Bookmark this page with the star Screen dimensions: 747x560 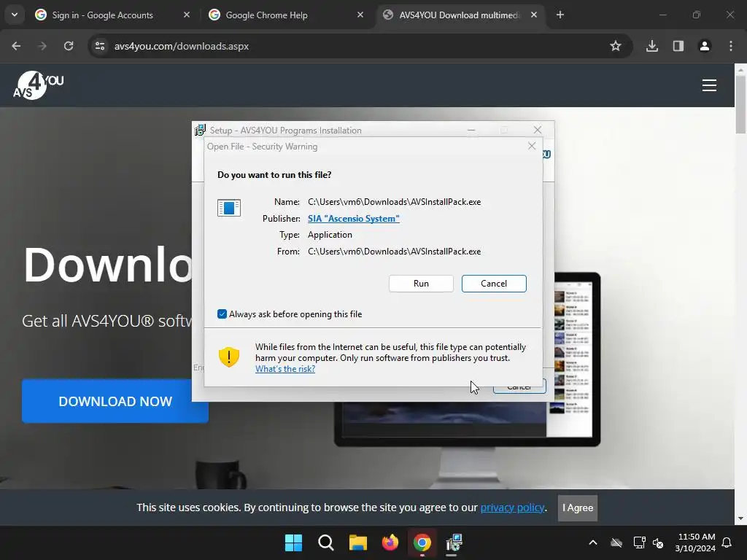(x=616, y=46)
